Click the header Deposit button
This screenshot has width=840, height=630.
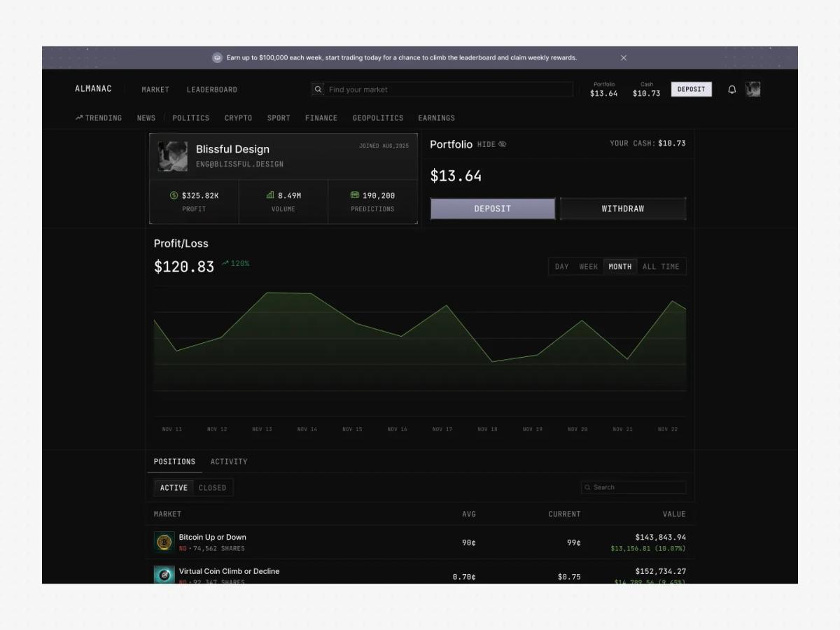692,89
